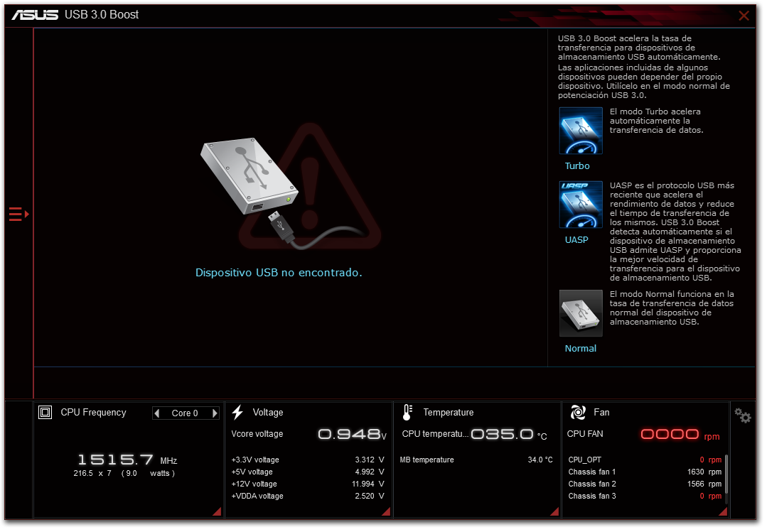Screen dimensions: 767x532
Task: Click the +VDDA voltage row
Action: (x=309, y=496)
